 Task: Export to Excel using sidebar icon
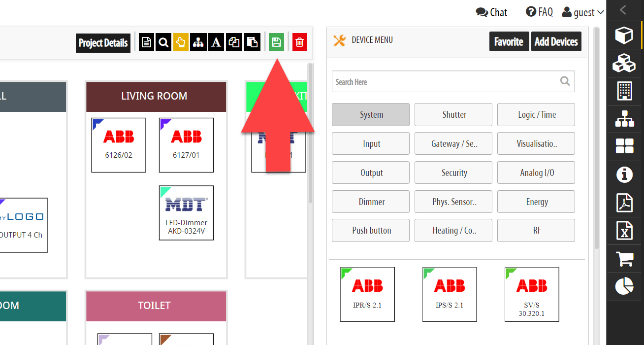pyautogui.click(x=624, y=230)
